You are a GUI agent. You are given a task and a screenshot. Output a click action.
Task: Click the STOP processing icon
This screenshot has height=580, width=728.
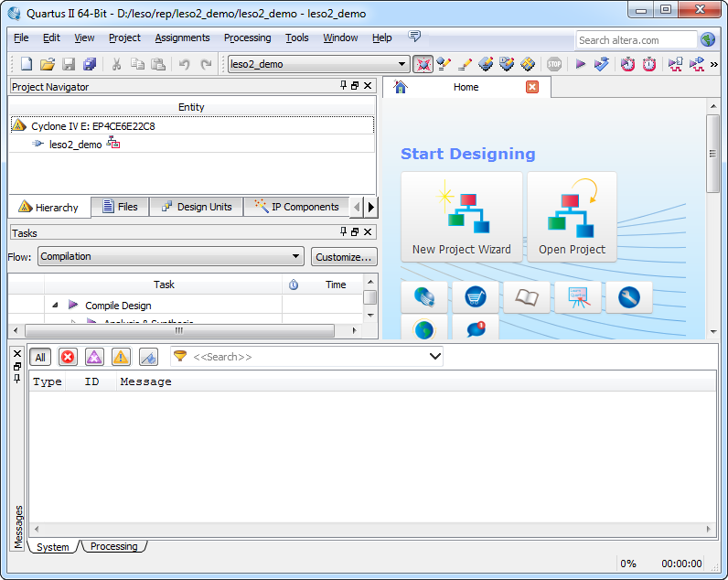coord(554,64)
